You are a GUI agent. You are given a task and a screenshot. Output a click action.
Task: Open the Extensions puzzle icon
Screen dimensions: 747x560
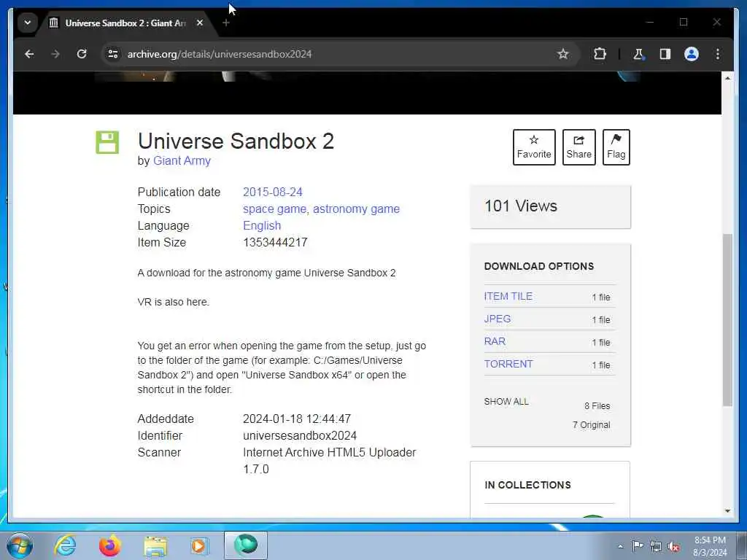[600, 54]
